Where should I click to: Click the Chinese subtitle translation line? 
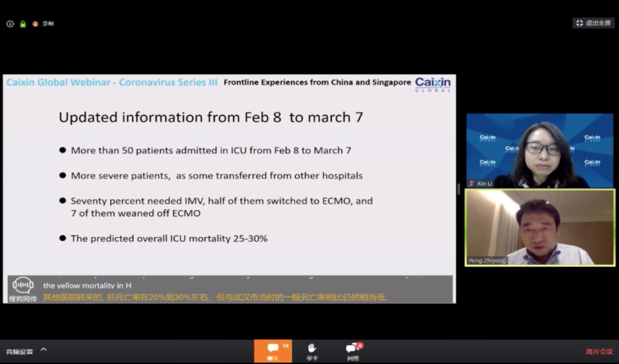pyautogui.click(x=215, y=297)
